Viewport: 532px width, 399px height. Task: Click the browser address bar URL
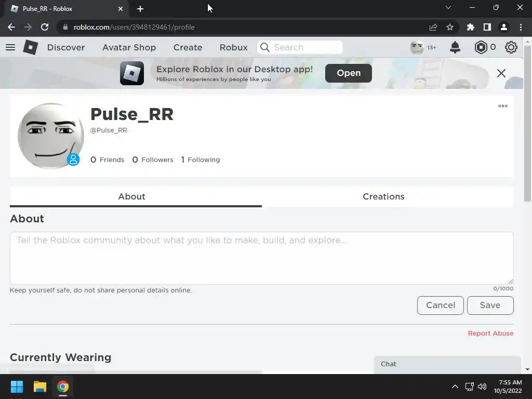pos(134,27)
